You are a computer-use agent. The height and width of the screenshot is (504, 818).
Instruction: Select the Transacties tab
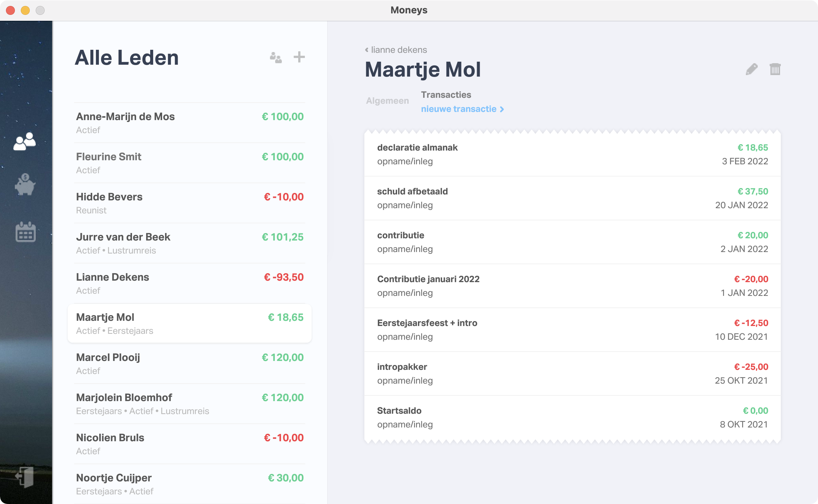[x=446, y=95]
